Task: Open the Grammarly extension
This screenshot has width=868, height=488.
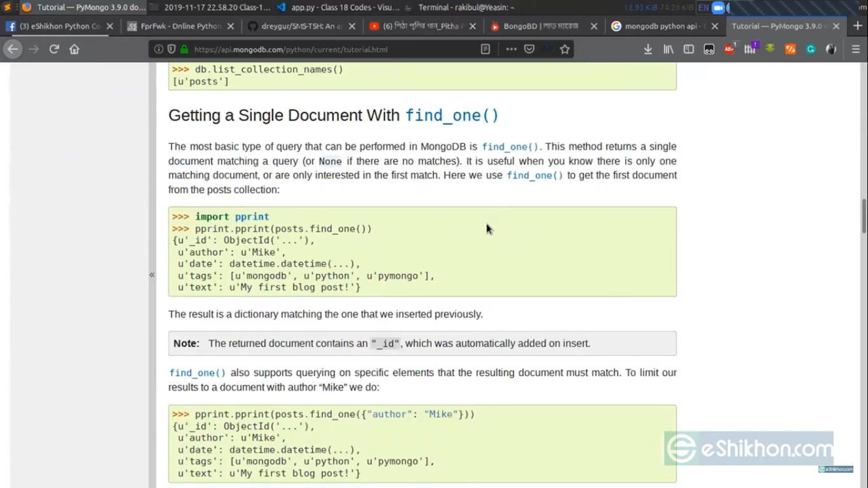Action: [811, 49]
